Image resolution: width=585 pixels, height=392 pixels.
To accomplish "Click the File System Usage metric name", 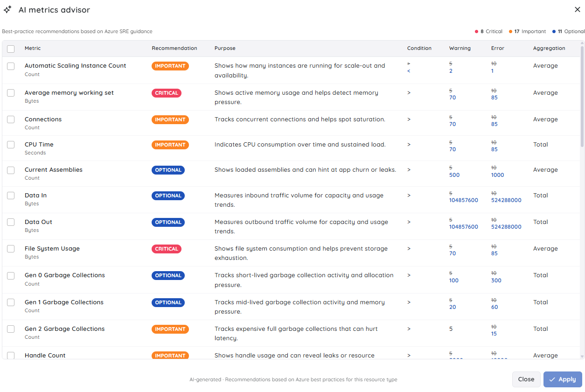I will [52, 249].
